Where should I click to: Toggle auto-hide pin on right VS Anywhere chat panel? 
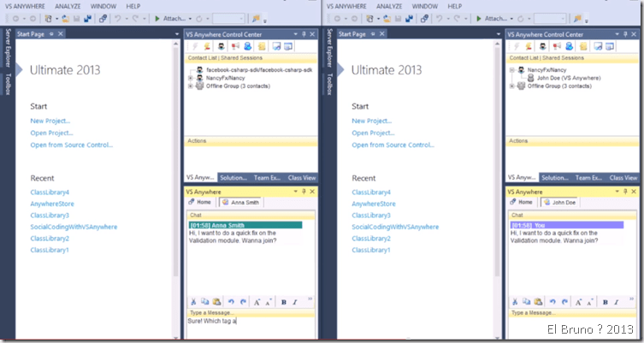(625, 192)
